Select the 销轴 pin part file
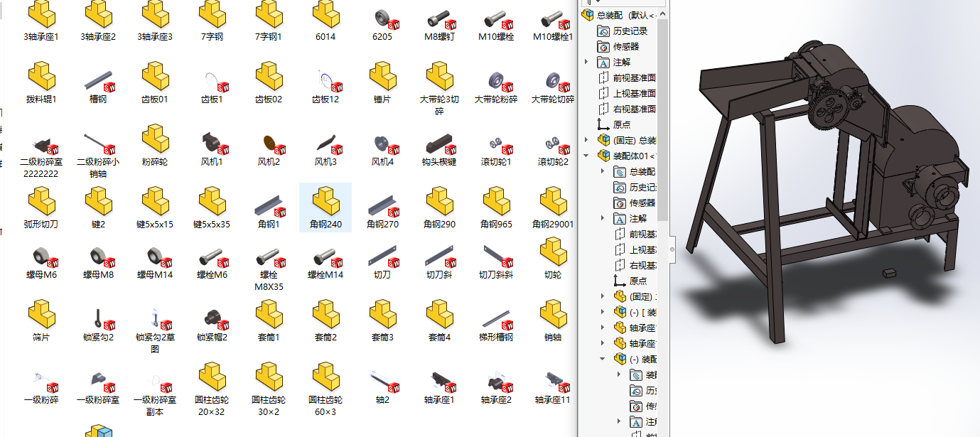 [x=553, y=320]
